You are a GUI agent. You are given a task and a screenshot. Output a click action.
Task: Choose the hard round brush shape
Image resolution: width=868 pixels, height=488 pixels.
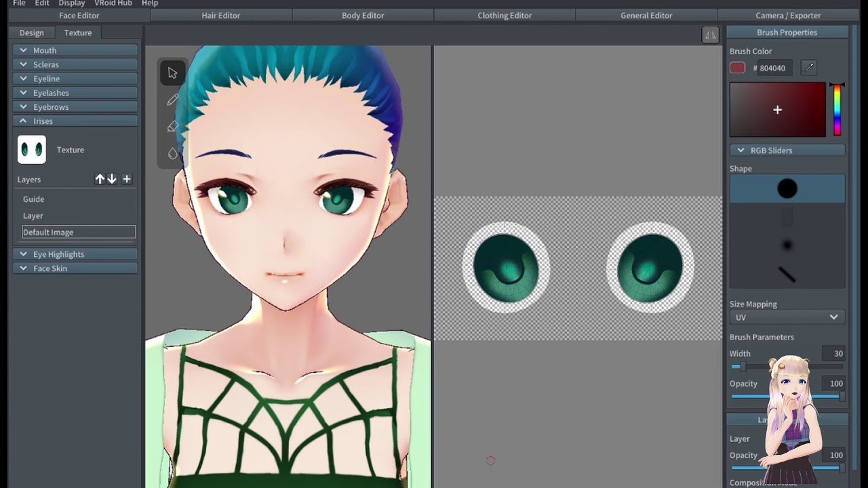(787, 188)
